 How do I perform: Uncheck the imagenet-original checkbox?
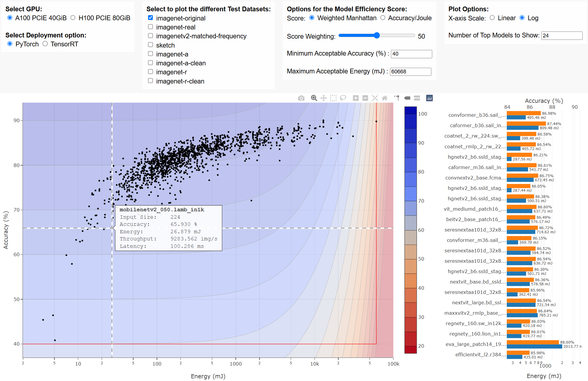pyautogui.click(x=150, y=18)
